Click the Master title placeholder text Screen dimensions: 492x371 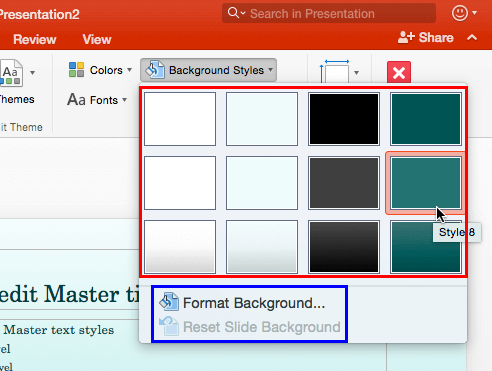(x=69, y=294)
